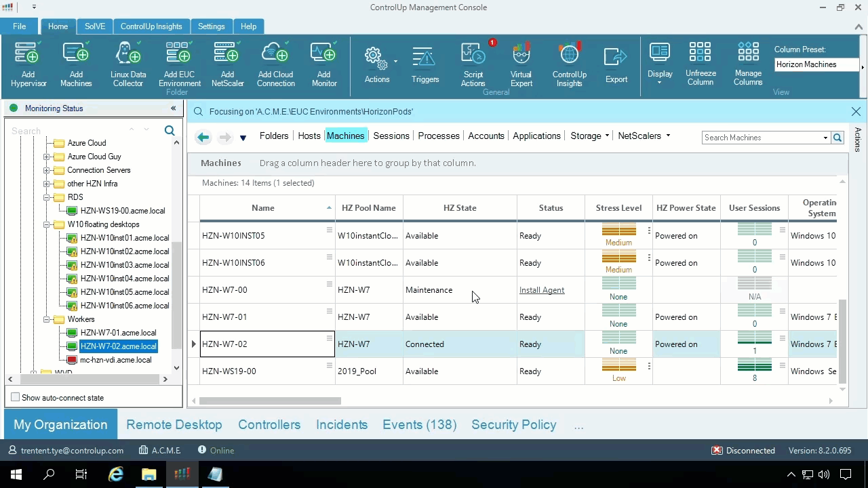This screenshot has width=868, height=488.
Task: Switch to the Processes view
Action: [439, 136]
